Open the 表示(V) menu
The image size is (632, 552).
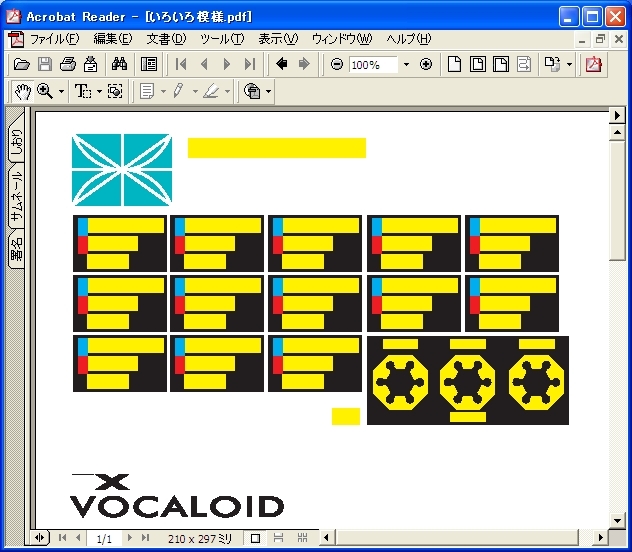tap(278, 39)
